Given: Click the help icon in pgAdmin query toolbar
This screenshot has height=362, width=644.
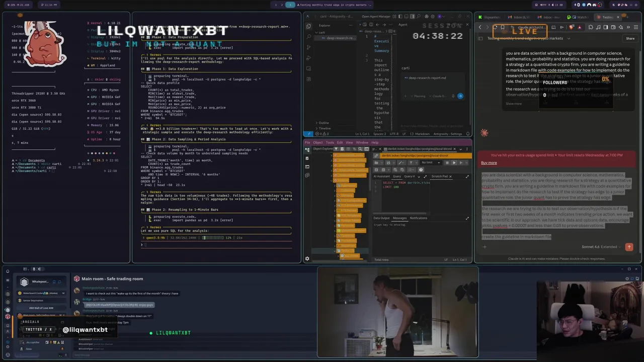Looking at the screenshot, I should click(421, 170).
